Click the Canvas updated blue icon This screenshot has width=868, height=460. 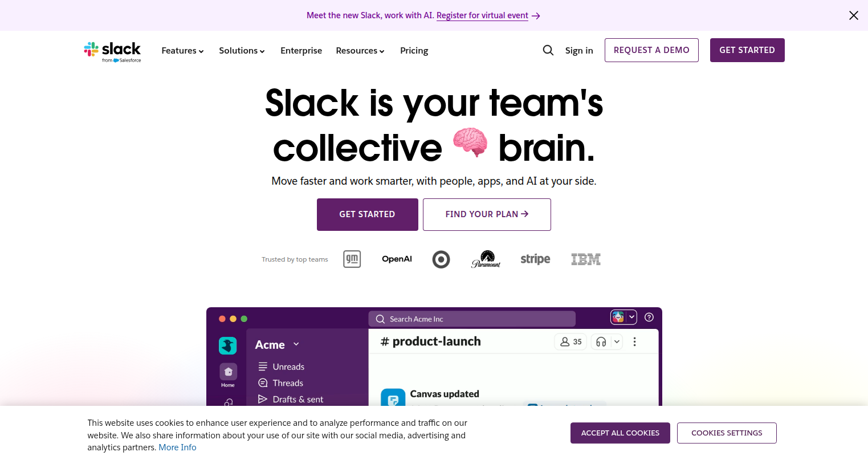point(392,398)
